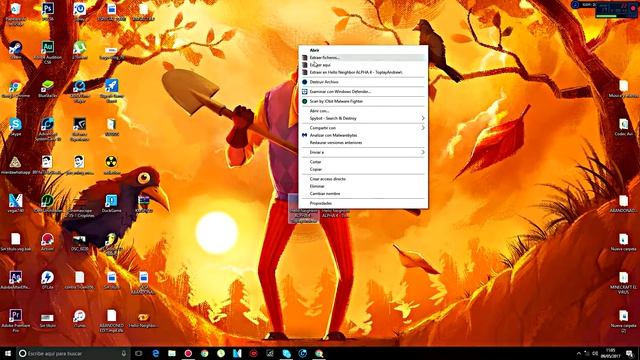Select Abrir in the context menu
The height and width of the screenshot is (360, 640).
click(x=363, y=50)
